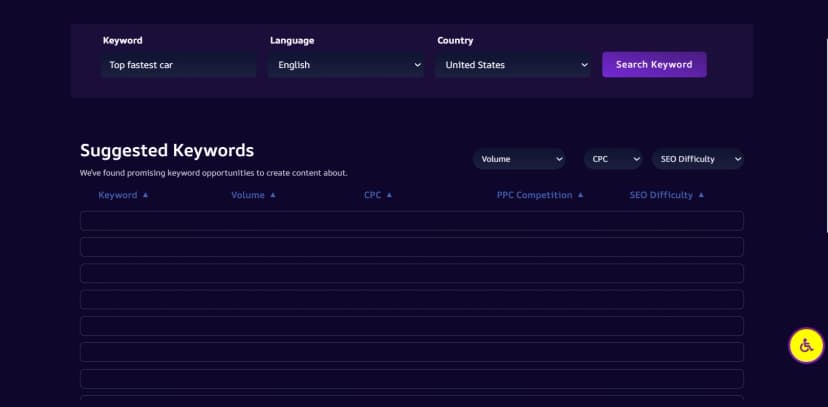Click the PPC Competition column header
828x407 pixels.
534,195
